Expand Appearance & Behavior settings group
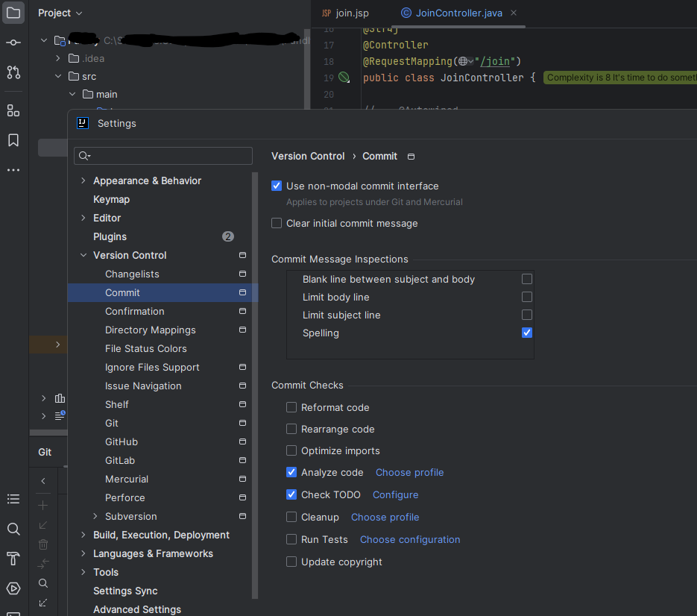Image resolution: width=697 pixels, height=616 pixels. coord(83,180)
